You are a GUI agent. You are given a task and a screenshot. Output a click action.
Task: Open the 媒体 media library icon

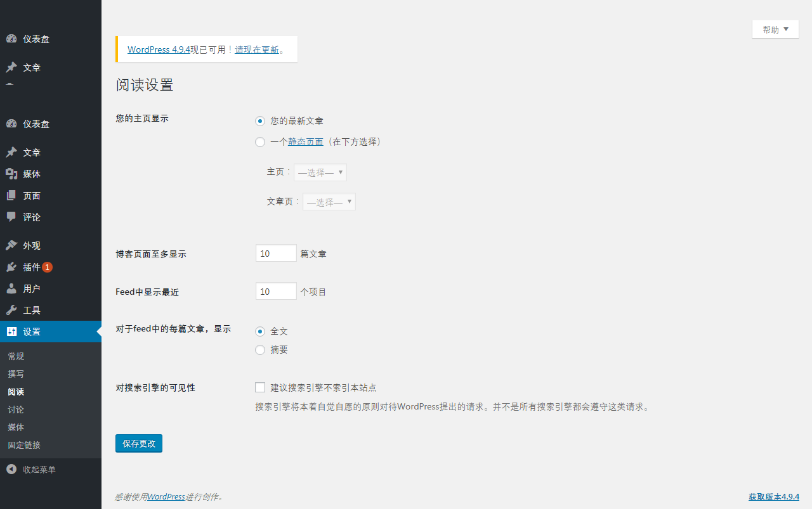[x=11, y=174]
